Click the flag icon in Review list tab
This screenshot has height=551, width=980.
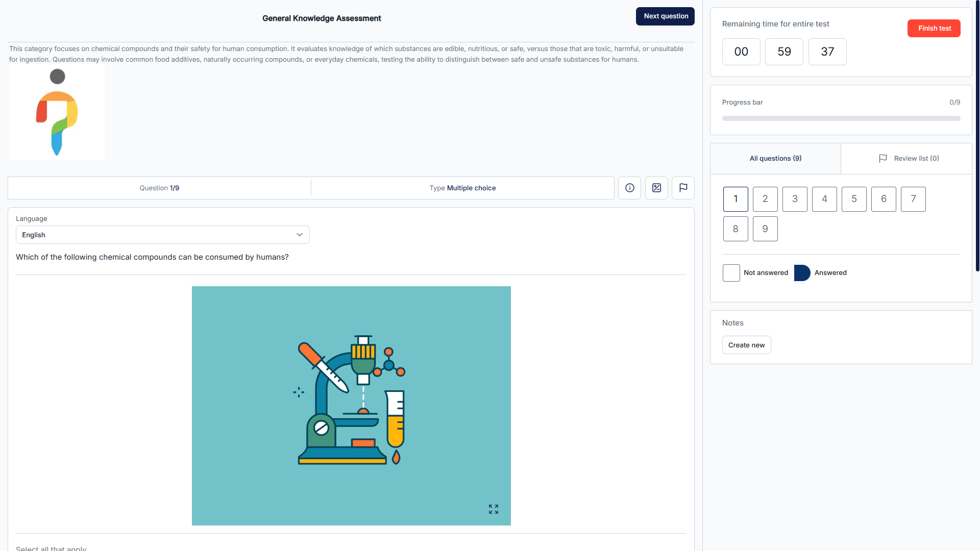(x=883, y=159)
